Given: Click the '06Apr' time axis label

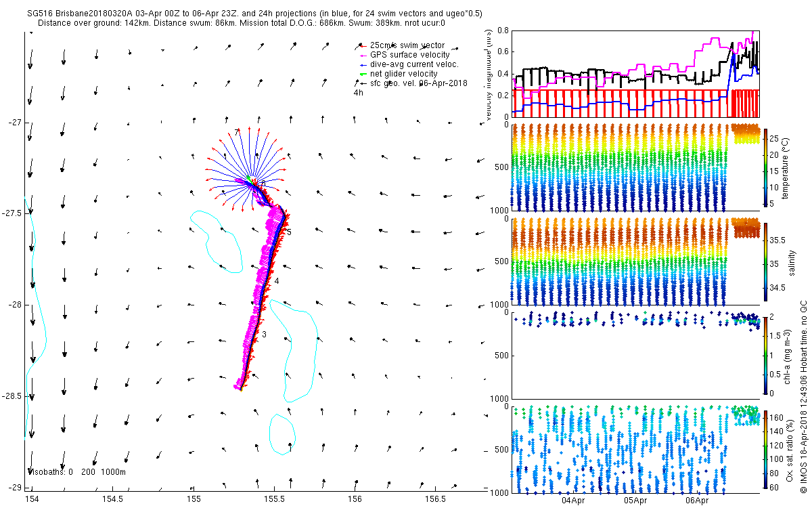Looking at the screenshot, I should 698,500.
